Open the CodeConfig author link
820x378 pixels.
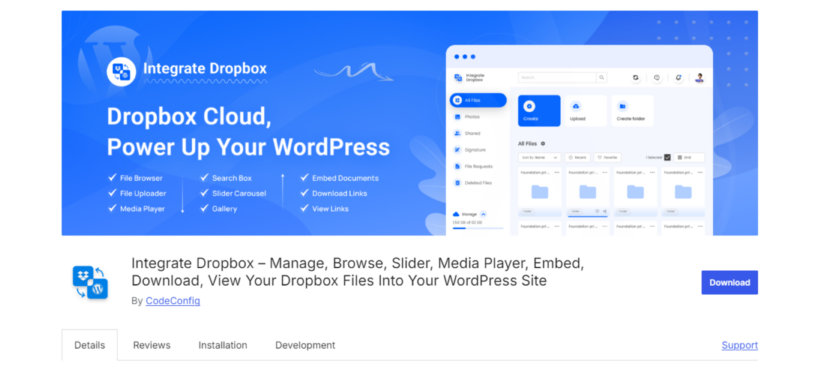pos(173,301)
